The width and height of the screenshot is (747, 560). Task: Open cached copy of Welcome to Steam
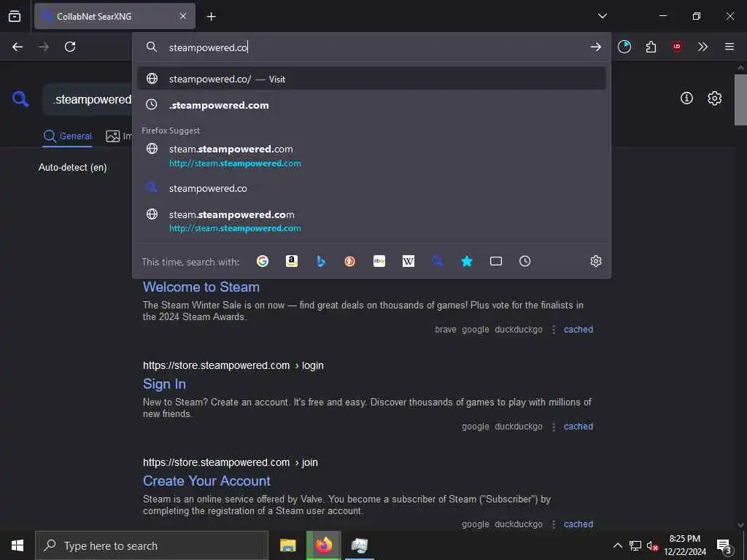point(578,330)
